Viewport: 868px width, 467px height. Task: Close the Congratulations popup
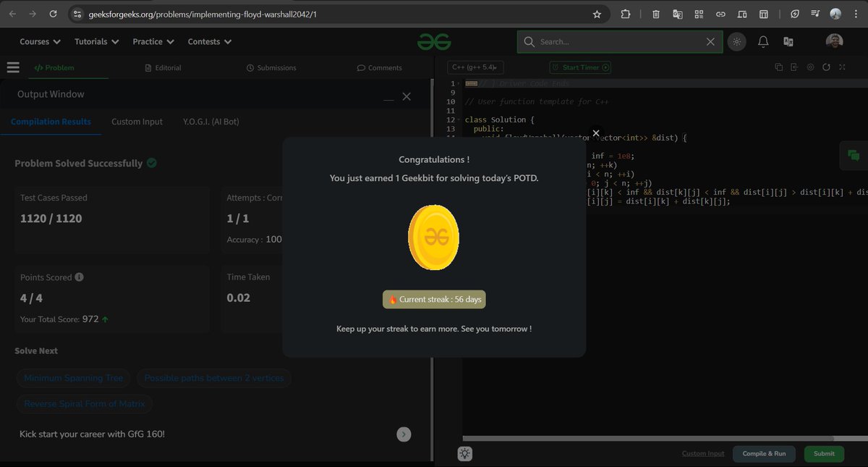(595, 133)
